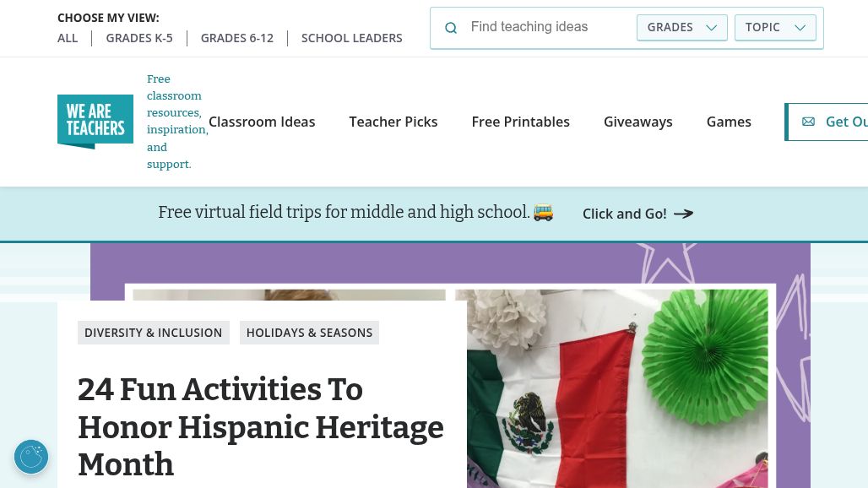Open the Diversity & Inclusion category tag

click(154, 333)
